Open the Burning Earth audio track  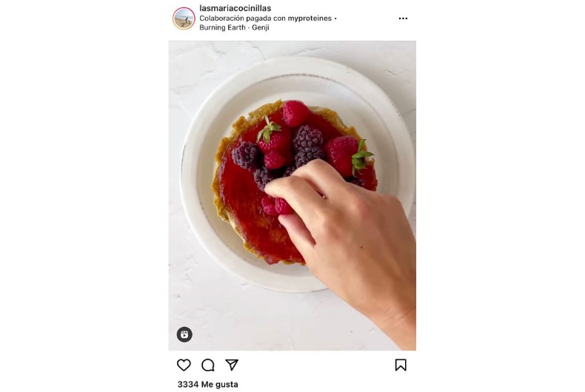coord(222,27)
